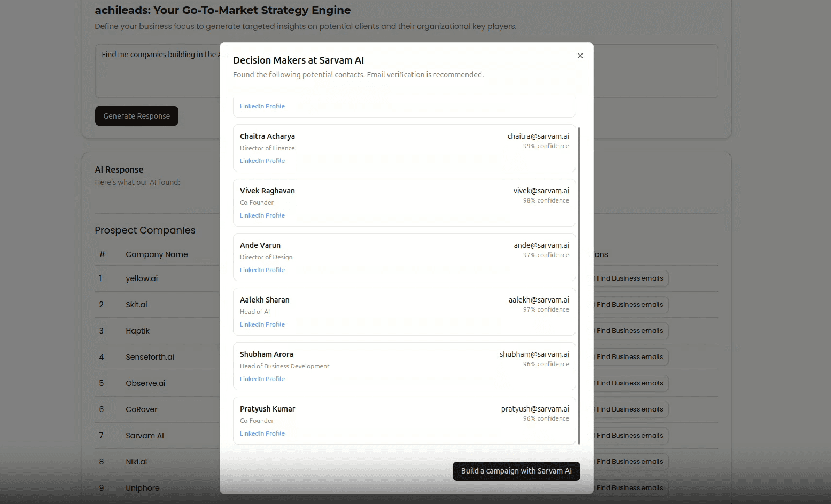The height and width of the screenshot is (504, 831).
Task: Find Business emails for Uniphore
Action: pyautogui.click(x=630, y=487)
